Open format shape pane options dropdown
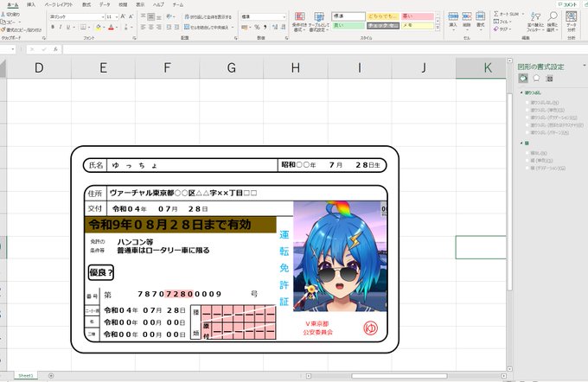The width and height of the screenshot is (588, 382). click(585, 66)
